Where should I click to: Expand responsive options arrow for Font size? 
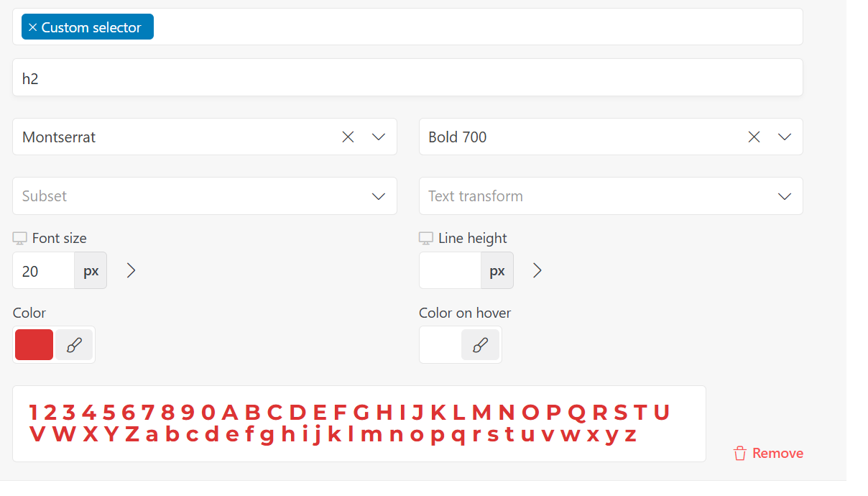[x=131, y=270]
